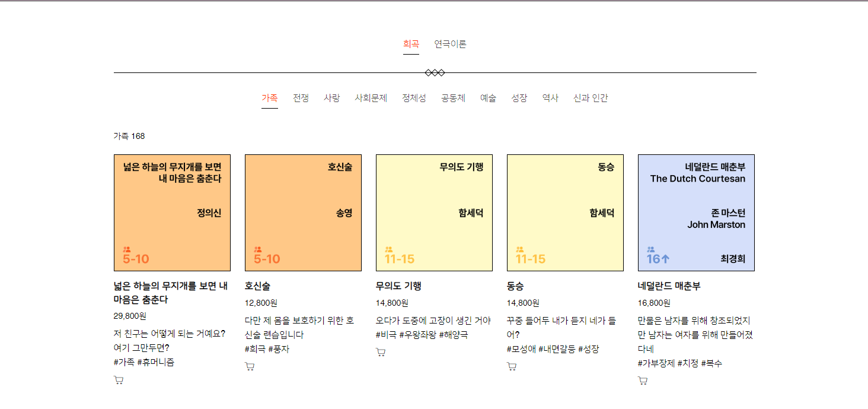Select the 성장 category
The height and width of the screenshot is (409, 868).
point(519,98)
